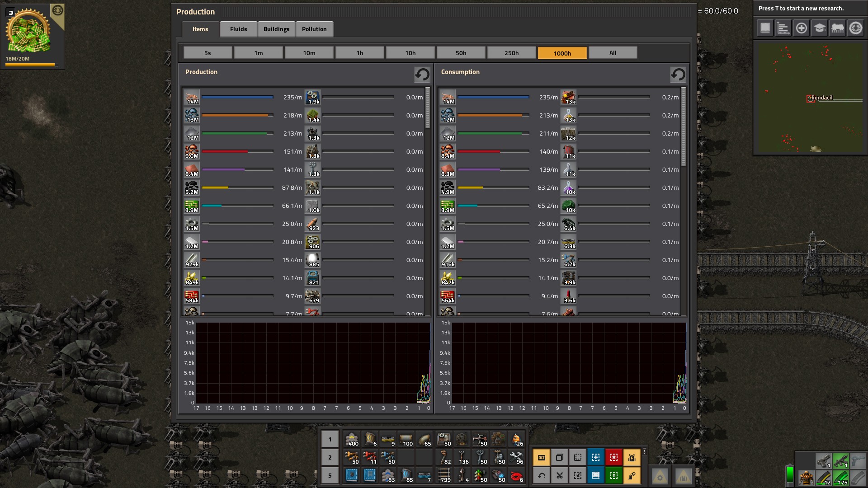Open the Pollution tab
The width and height of the screenshot is (868, 488).
[314, 29]
